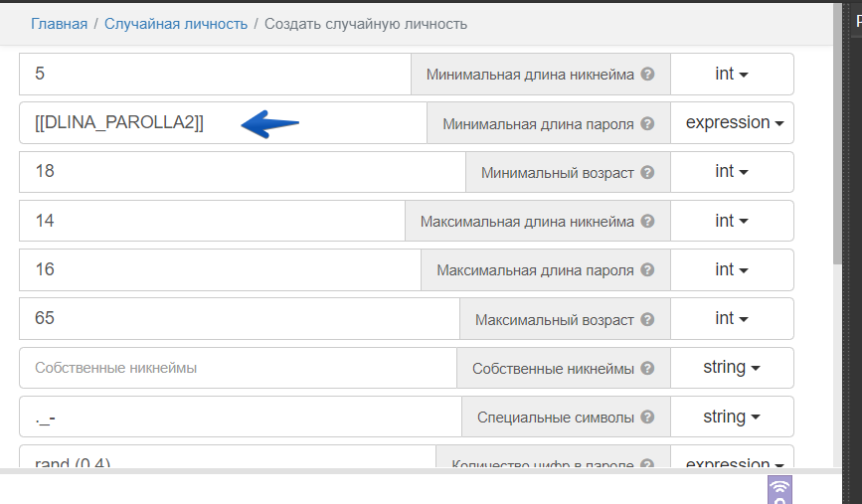Click help icon beside Максимальная длина пароля
This screenshot has height=504, width=862.
tap(648, 270)
